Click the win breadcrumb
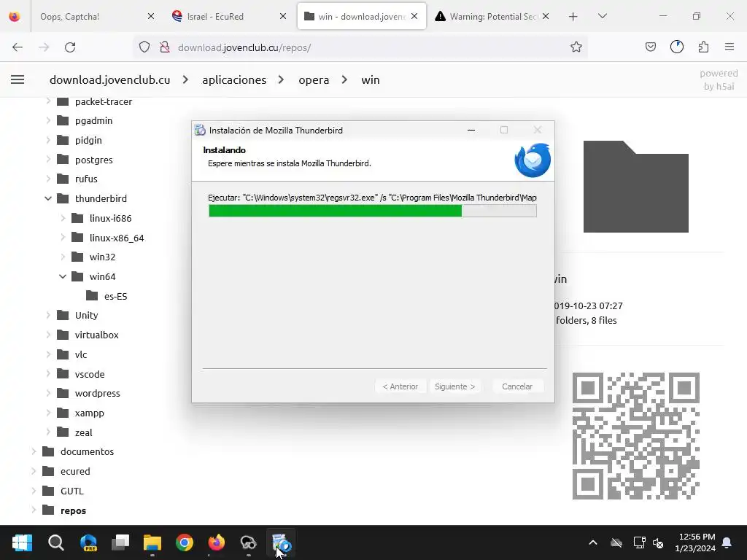This screenshot has height=560, width=747. (x=370, y=80)
